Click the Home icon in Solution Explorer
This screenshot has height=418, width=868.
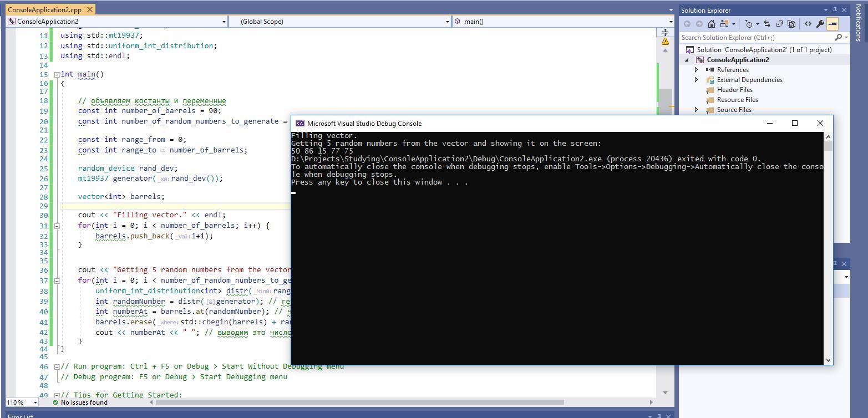click(x=712, y=24)
